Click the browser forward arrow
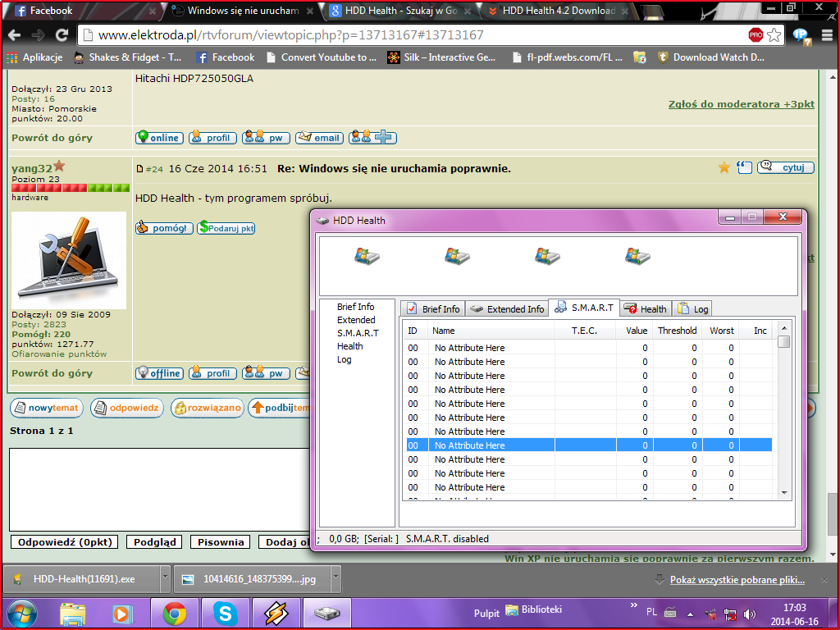 click(38, 35)
